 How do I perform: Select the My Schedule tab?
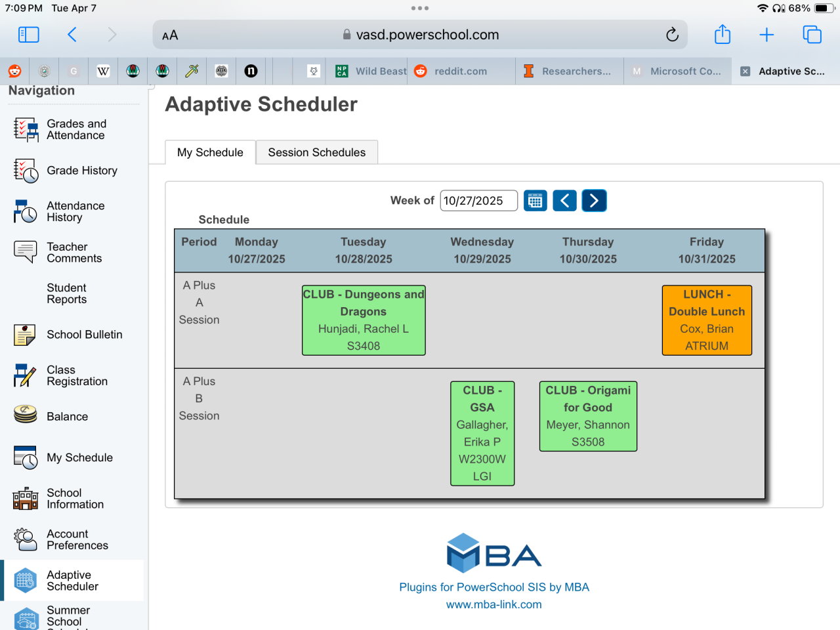(210, 152)
